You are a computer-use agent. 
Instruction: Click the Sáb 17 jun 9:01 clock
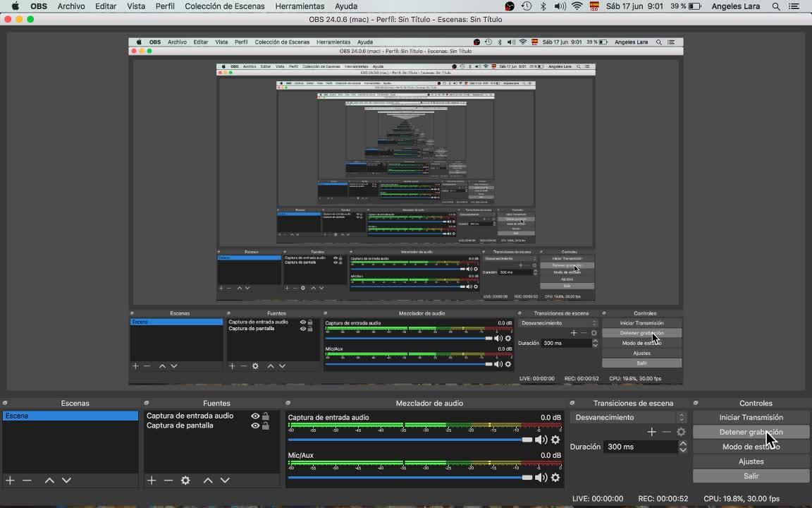(634, 6)
